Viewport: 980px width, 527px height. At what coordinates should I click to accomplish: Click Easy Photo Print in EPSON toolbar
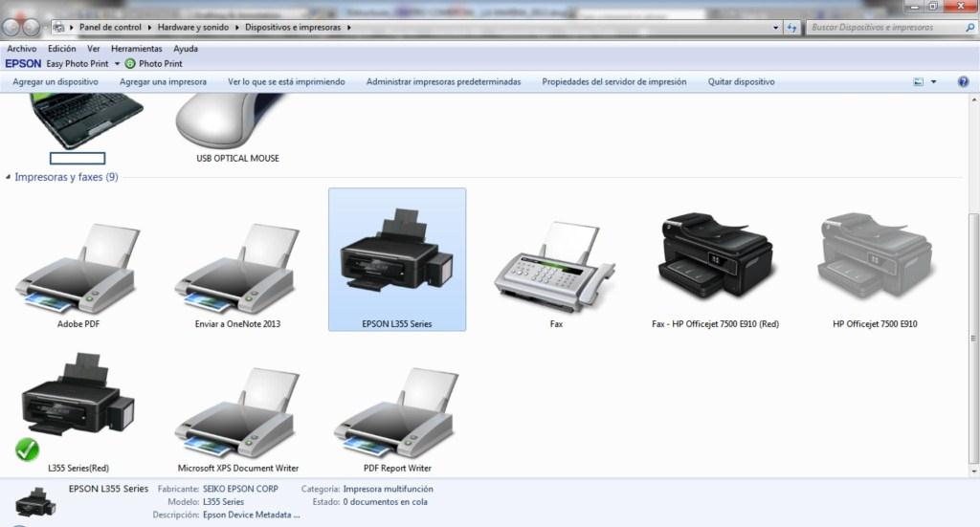tap(78, 64)
